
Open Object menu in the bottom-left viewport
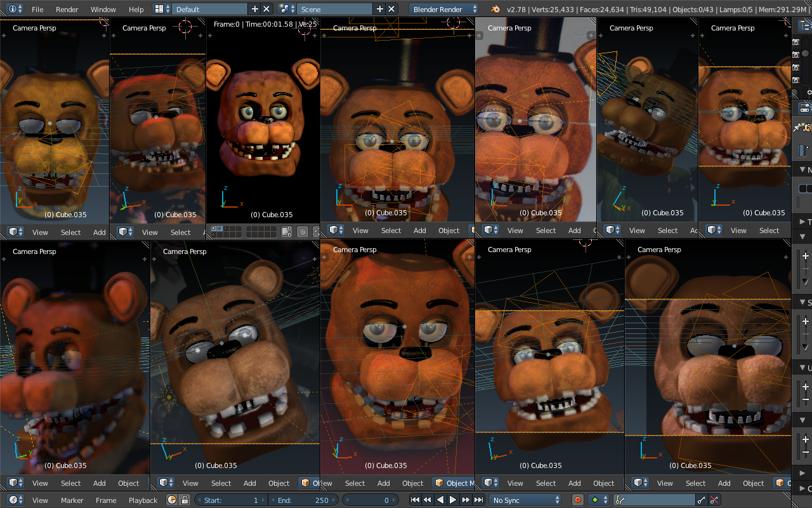[x=128, y=483]
